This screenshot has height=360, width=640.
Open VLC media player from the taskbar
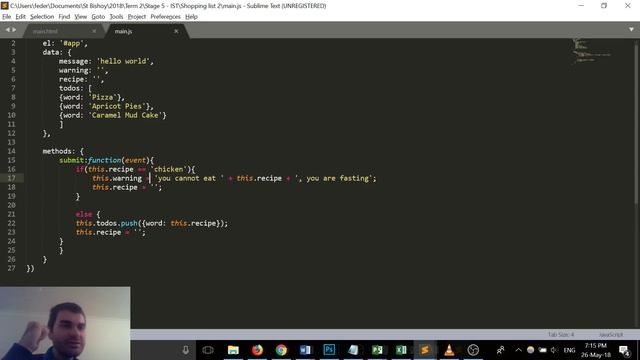(x=449, y=350)
